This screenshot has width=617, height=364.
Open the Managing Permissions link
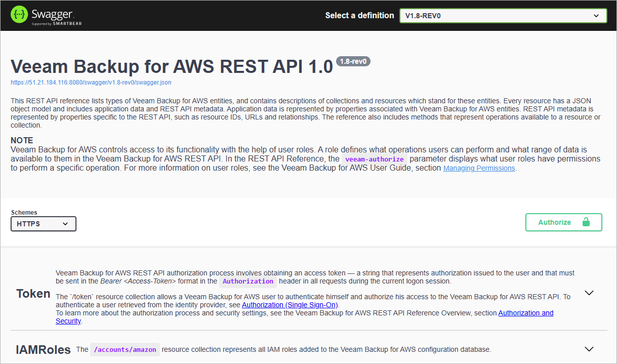click(479, 168)
